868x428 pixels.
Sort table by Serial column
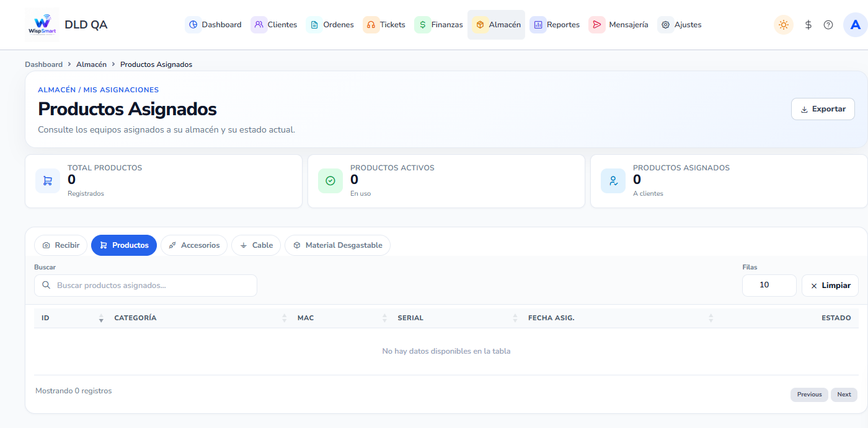(x=456, y=318)
